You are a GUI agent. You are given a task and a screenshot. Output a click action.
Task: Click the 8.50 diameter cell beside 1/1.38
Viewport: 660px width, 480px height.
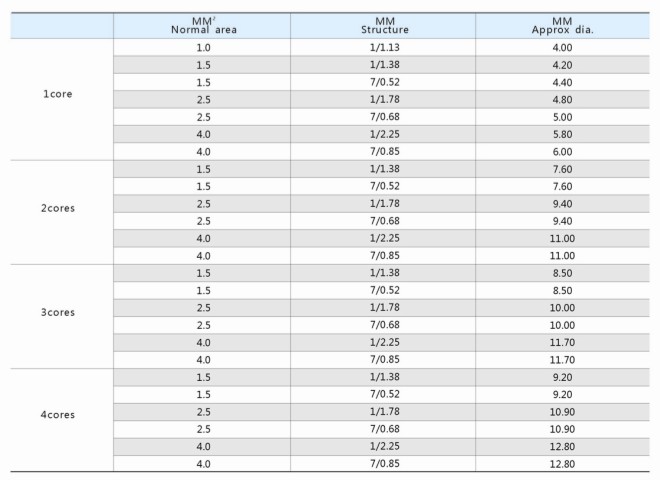[562, 273]
